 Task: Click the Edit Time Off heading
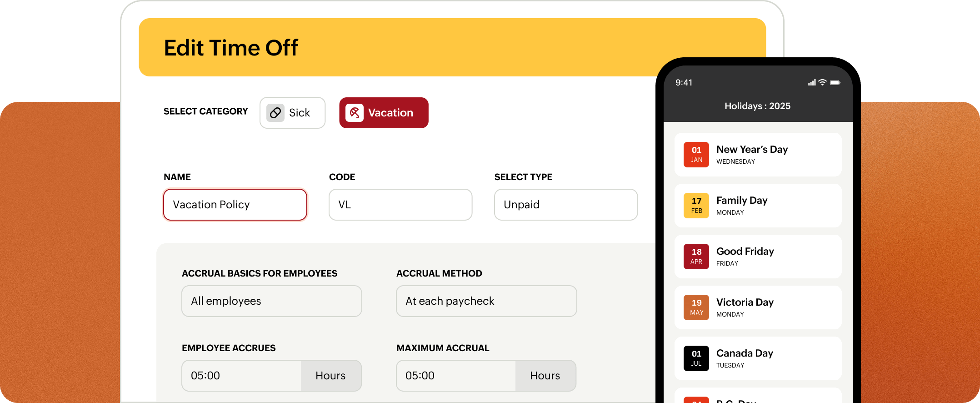tap(231, 48)
